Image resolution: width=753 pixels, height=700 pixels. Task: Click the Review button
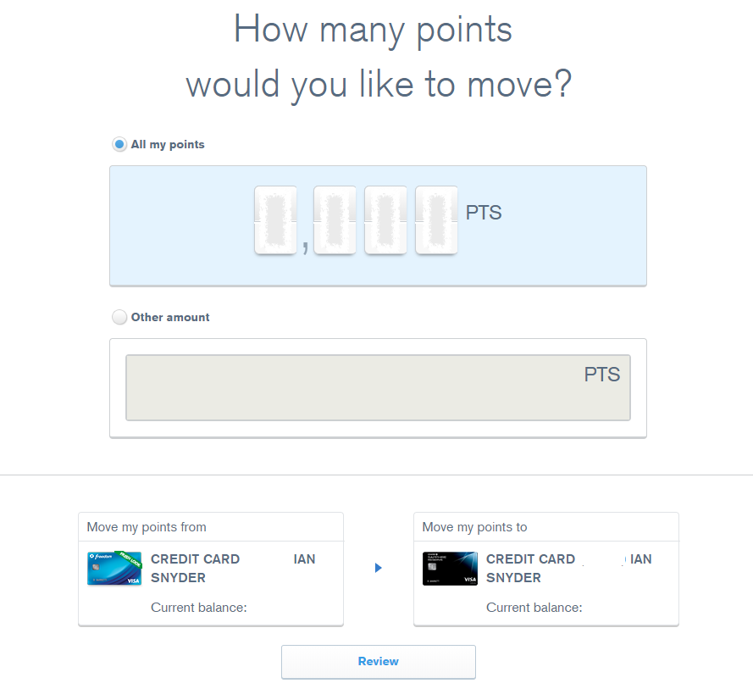tap(378, 662)
